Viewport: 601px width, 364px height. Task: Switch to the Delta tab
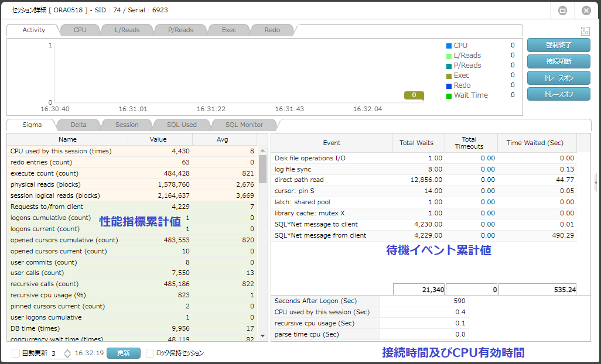click(x=78, y=125)
